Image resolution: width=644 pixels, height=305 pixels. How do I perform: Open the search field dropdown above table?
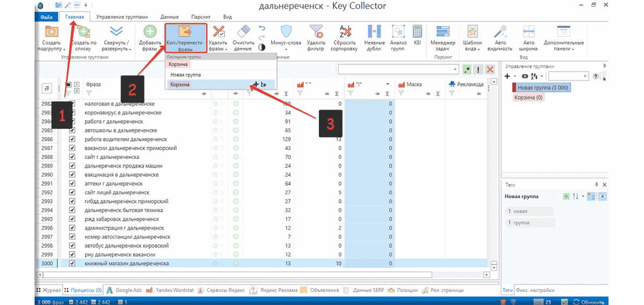[456, 69]
